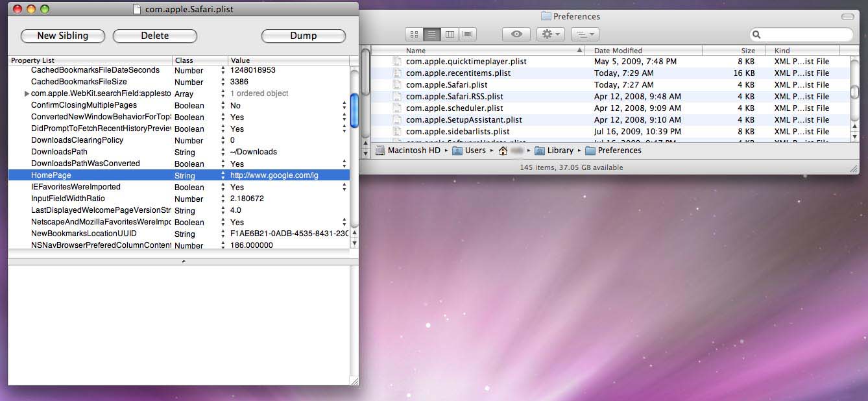
Task: Switch Finder to Cover Flow view
Action: [x=468, y=34]
